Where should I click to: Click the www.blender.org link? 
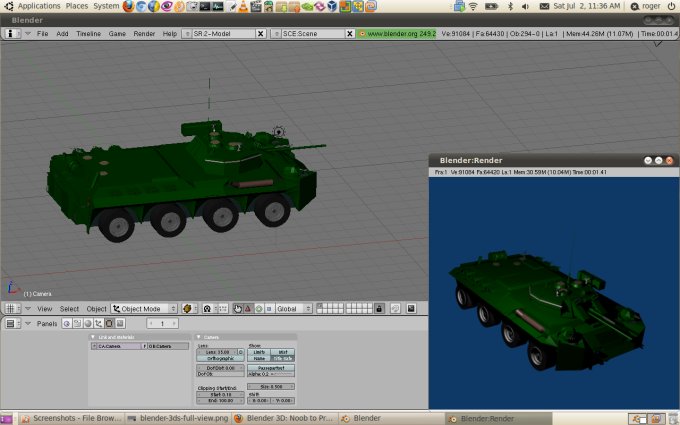coord(400,33)
